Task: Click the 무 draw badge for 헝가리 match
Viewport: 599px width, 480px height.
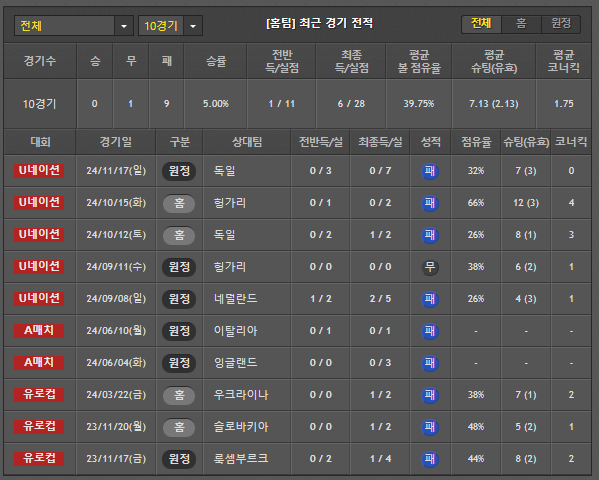Action: tap(430, 267)
